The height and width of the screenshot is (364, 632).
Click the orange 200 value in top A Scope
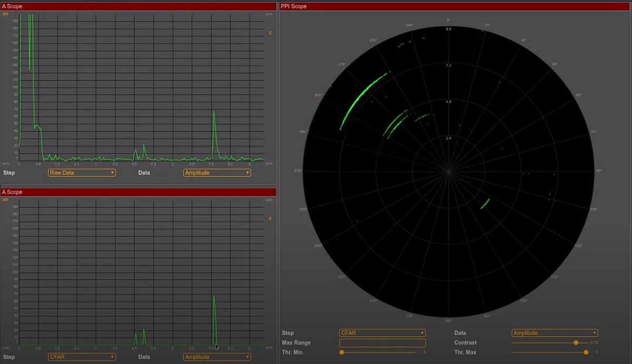(5, 14)
